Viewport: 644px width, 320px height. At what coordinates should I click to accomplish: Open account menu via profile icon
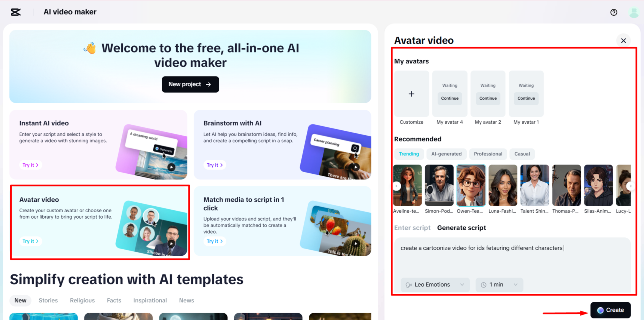point(634,12)
